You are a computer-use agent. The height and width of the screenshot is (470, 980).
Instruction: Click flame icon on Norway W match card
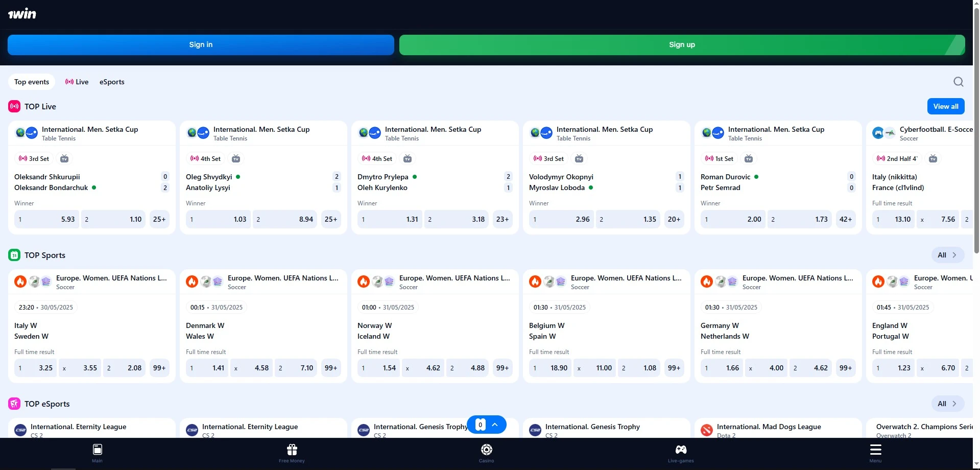tap(364, 281)
